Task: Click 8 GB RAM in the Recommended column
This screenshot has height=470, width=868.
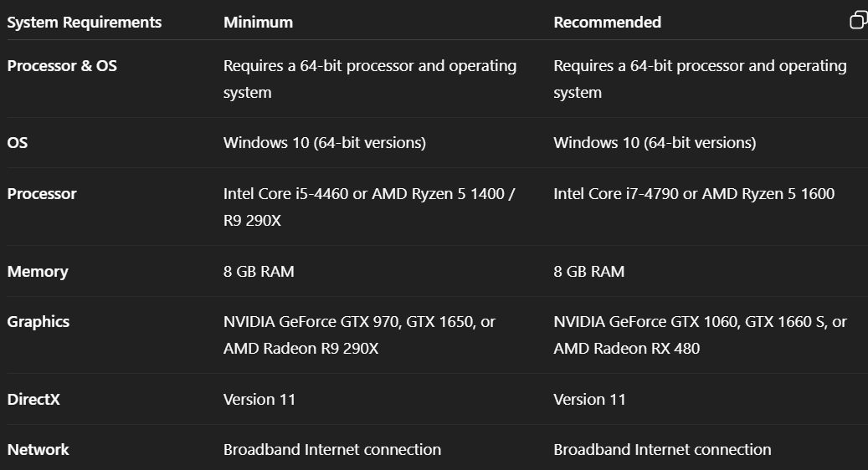Action: (588, 272)
